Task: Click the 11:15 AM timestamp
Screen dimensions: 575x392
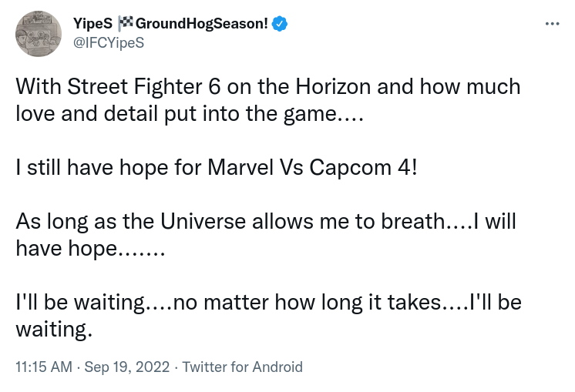Action: point(45,367)
